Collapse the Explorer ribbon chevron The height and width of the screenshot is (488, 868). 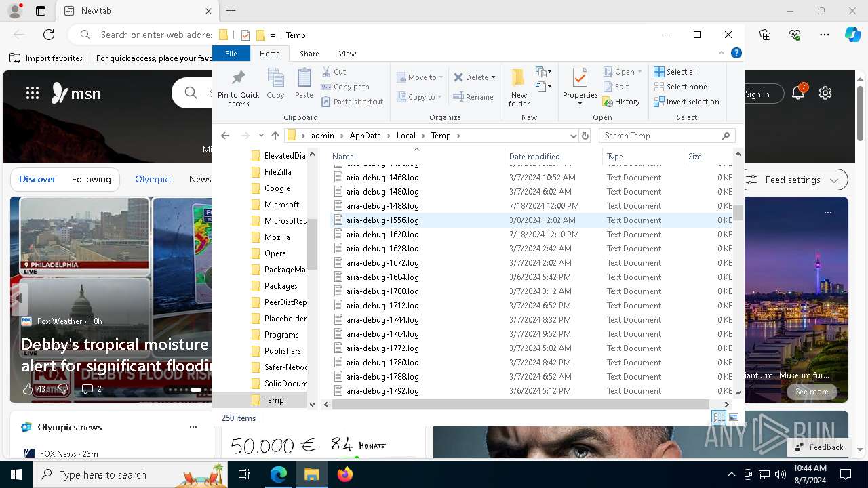[722, 53]
